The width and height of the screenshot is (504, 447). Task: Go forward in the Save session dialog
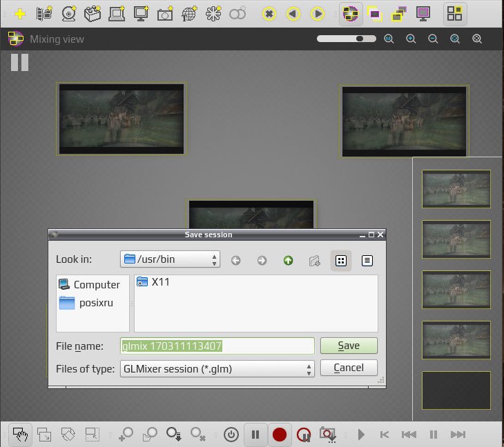click(262, 260)
